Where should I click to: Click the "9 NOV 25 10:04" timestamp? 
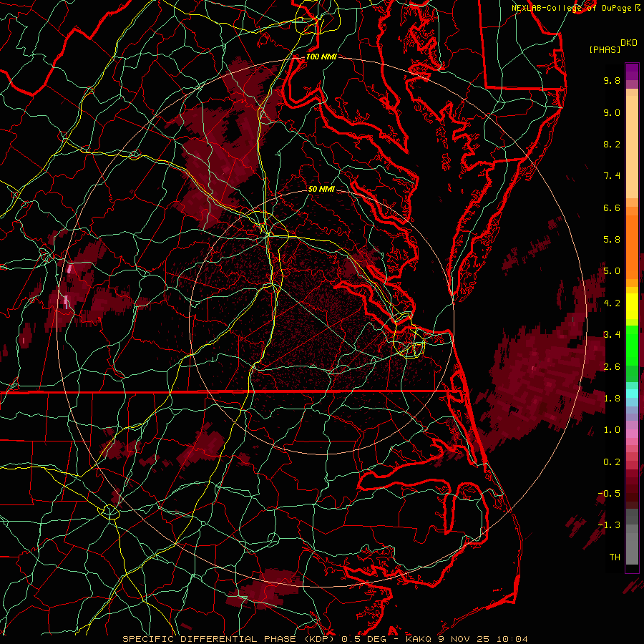(x=482, y=639)
